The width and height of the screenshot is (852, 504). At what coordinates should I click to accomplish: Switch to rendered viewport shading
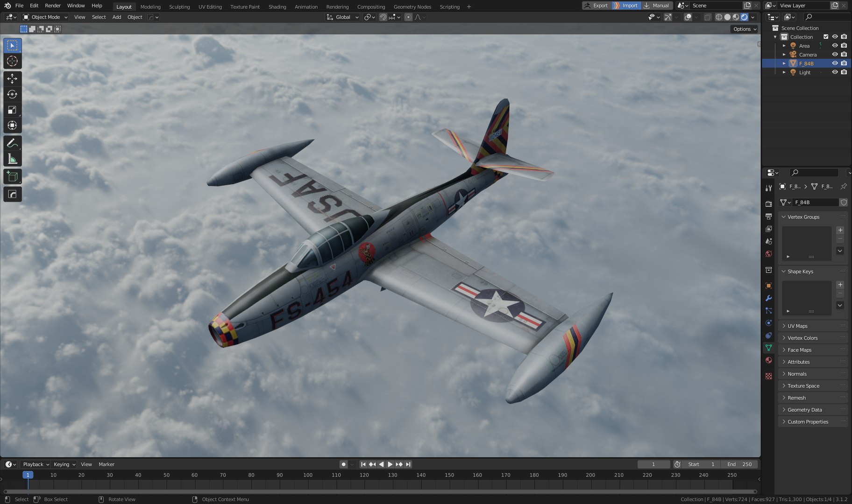click(744, 17)
